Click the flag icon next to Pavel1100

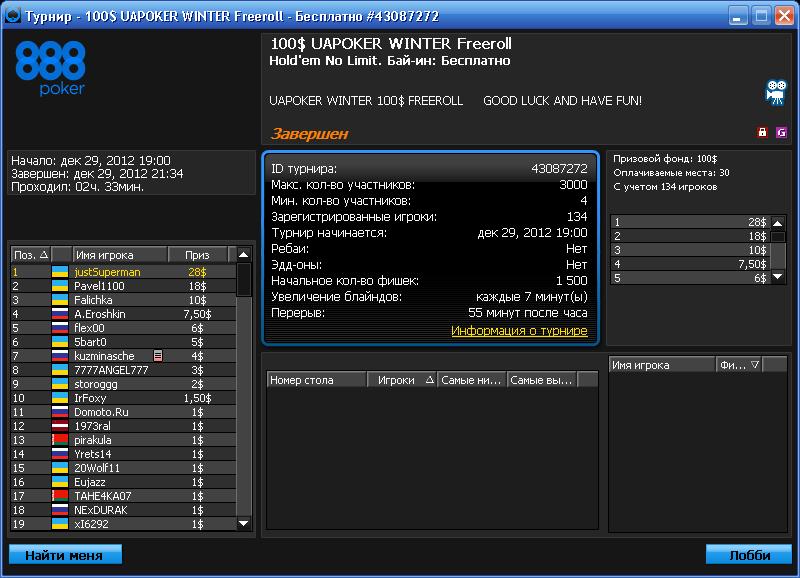pyautogui.click(x=60, y=286)
